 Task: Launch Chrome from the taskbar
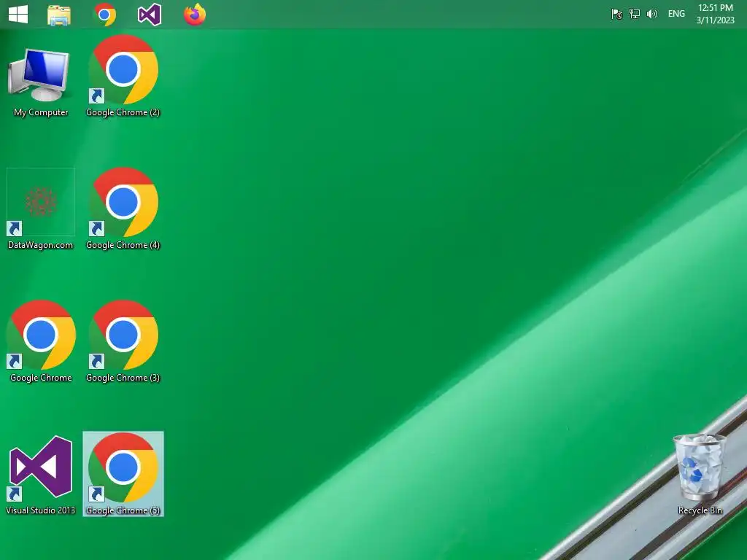click(105, 15)
